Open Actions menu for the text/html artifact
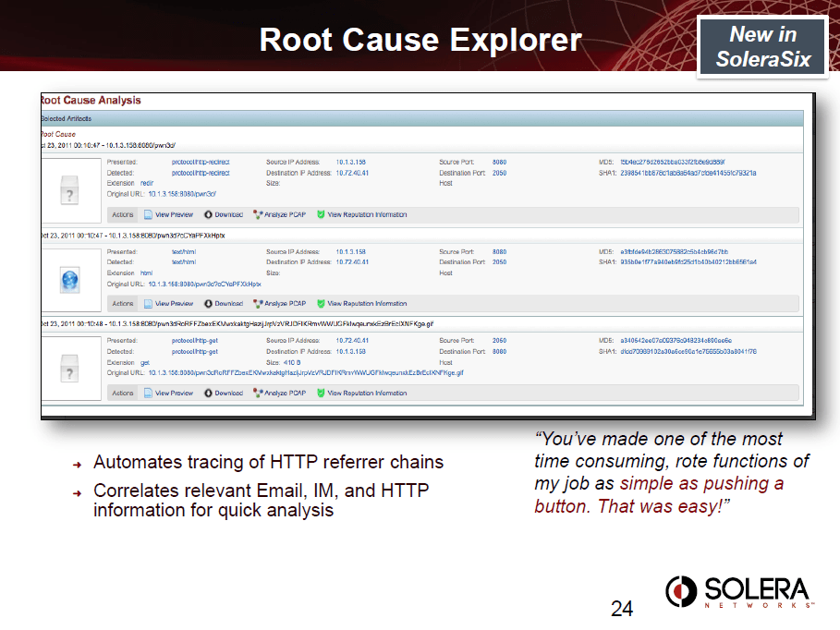 click(x=123, y=304)
